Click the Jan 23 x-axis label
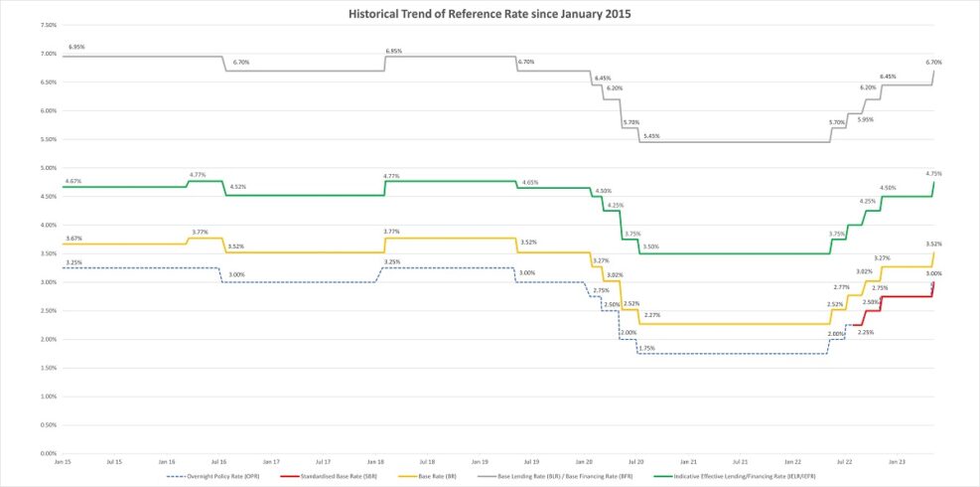Screen dimensions: 980x487 (x=897, y=462)
